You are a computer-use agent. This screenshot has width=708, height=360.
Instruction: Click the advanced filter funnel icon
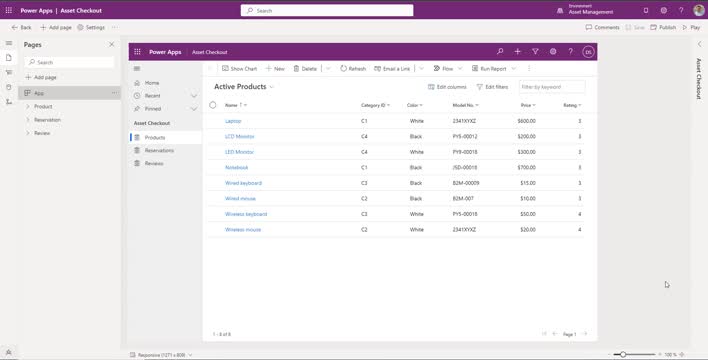[535, 52]
